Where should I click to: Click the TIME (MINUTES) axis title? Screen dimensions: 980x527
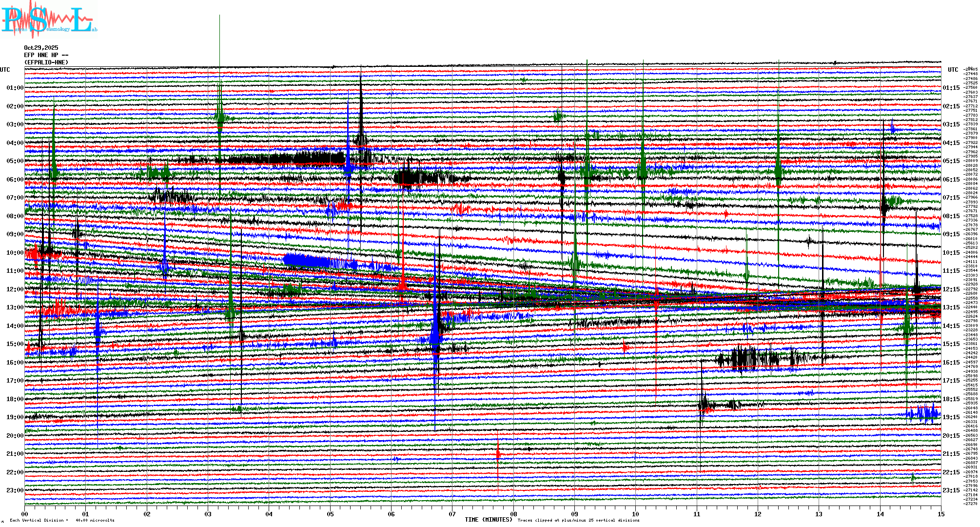(x=489, y=520)
